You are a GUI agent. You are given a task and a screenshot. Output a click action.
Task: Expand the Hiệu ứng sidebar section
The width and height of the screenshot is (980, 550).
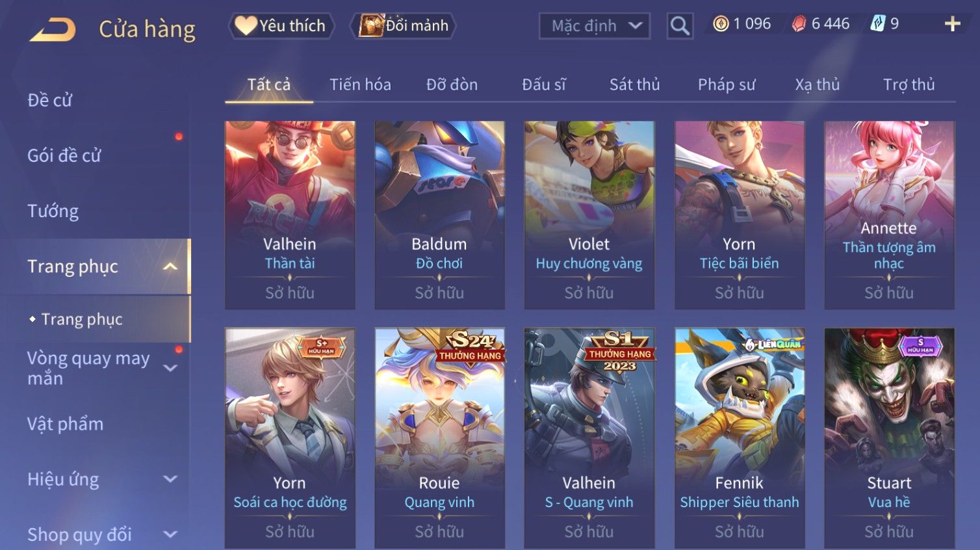coord(170,479)
